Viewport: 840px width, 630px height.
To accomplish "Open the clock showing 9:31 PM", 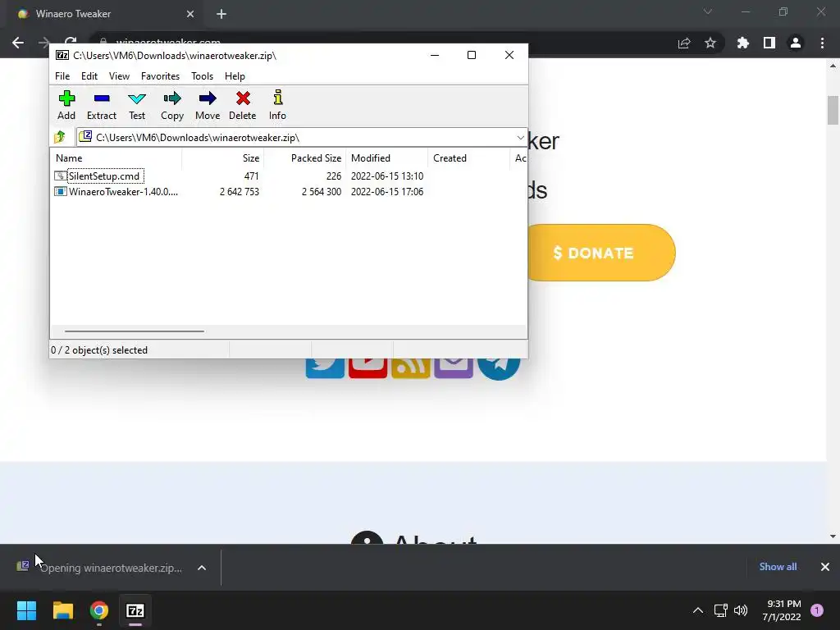I will coord(782,610).
